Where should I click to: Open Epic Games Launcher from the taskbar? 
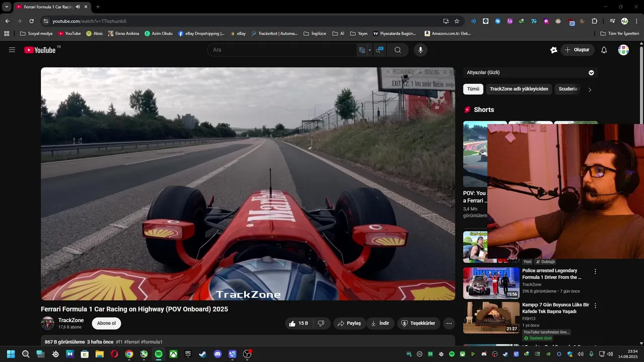click(188, 354)
